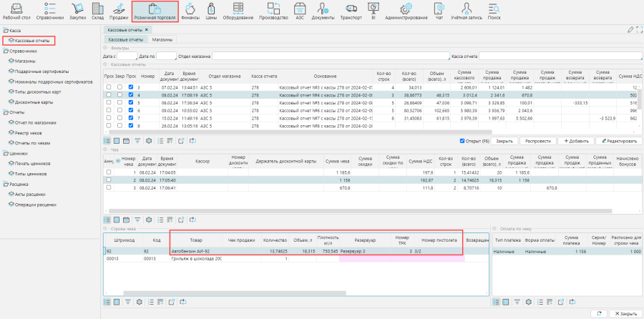Open the Склад (warehouse) module
Screen dimensions: 644x319
(97, 11)
